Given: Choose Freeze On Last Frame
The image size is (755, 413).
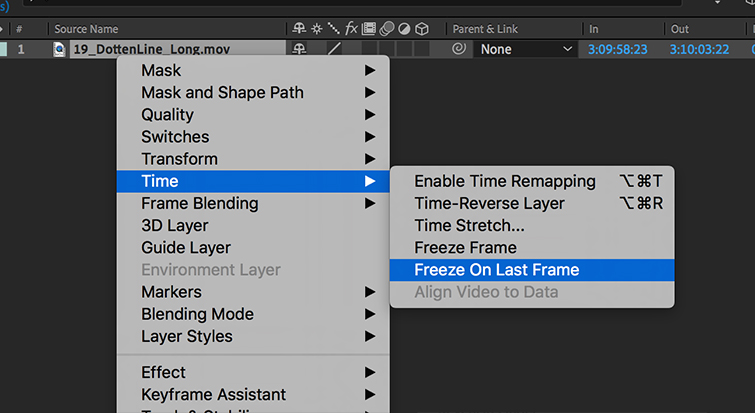Looking at the screenshot, I should point(496,269).
